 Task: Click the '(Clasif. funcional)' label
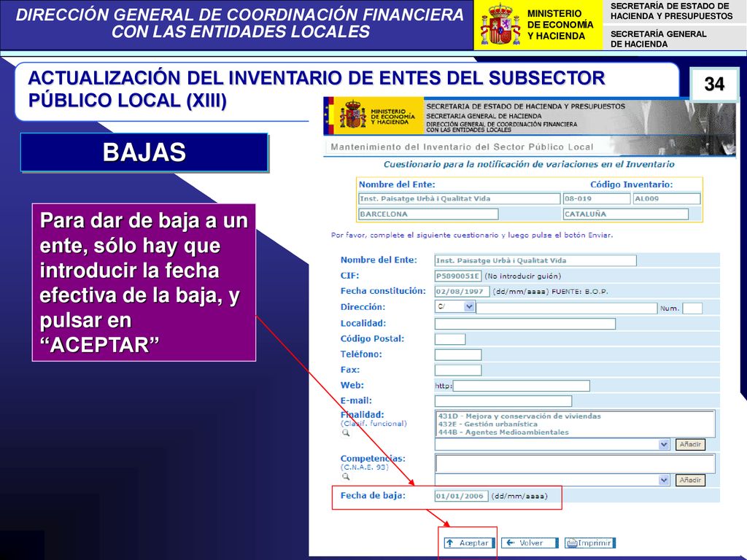coord(373,424)
